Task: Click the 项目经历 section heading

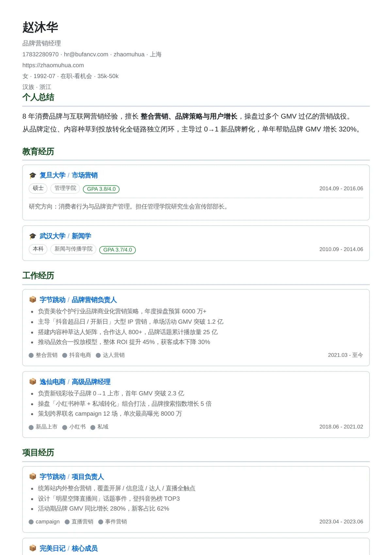Action: pos(38,452)
